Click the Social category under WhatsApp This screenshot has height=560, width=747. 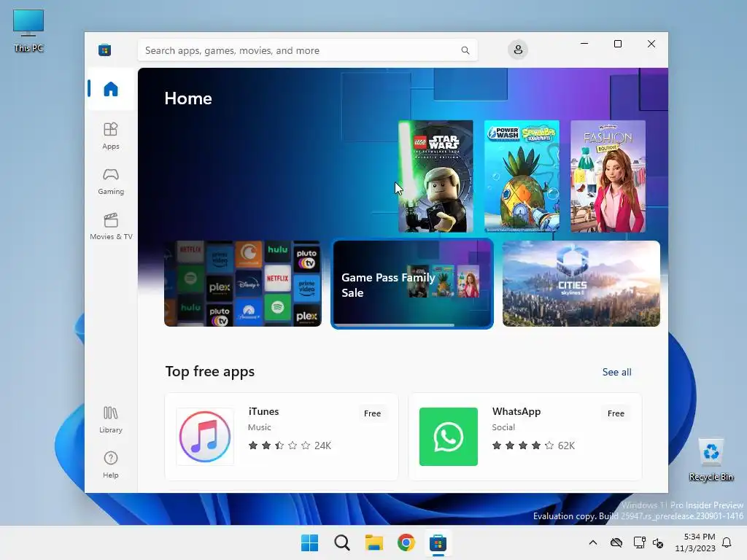(503, 427)
